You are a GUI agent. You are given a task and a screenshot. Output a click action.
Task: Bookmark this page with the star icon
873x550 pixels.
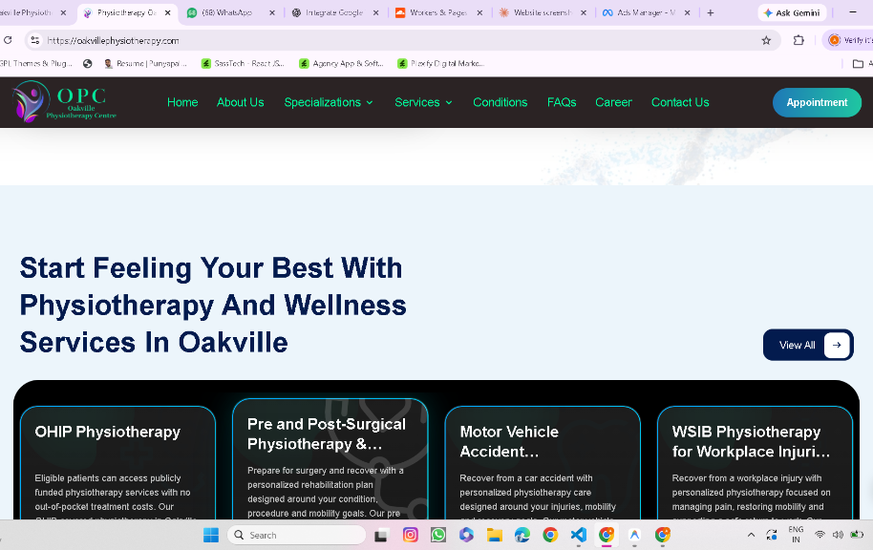pos(766,40)
